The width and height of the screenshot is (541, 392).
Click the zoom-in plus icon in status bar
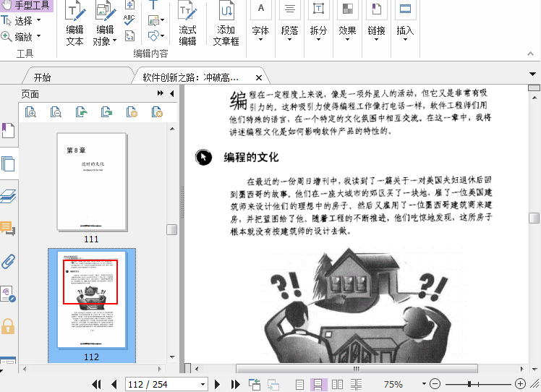click(x=520, y=384)
